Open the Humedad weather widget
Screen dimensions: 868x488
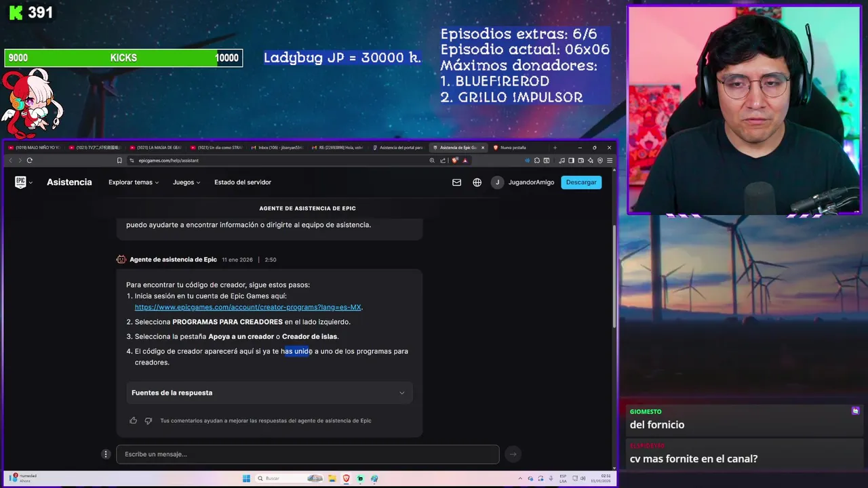pyautogui.click(x=24, y=479)
